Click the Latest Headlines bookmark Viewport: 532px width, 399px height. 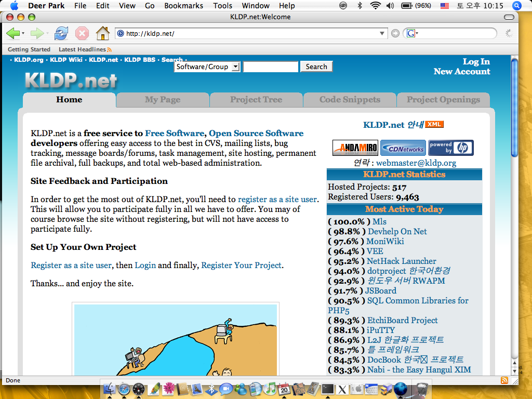85,49
